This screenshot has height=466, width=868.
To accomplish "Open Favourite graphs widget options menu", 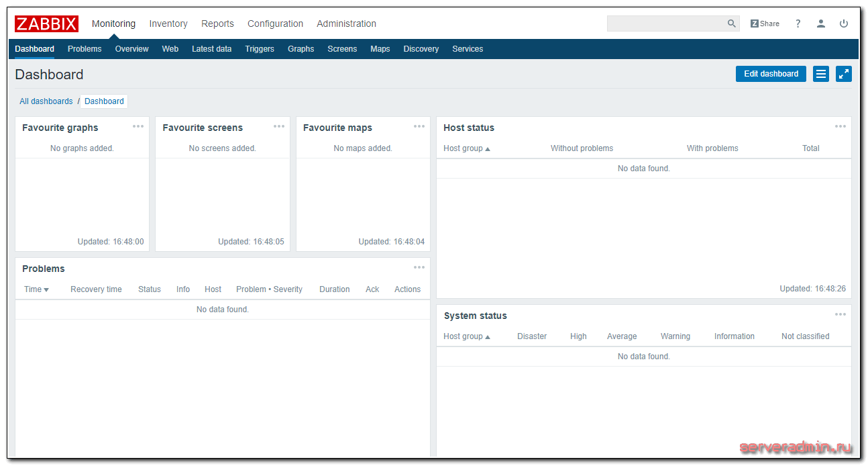I will (x=138, y=126).
